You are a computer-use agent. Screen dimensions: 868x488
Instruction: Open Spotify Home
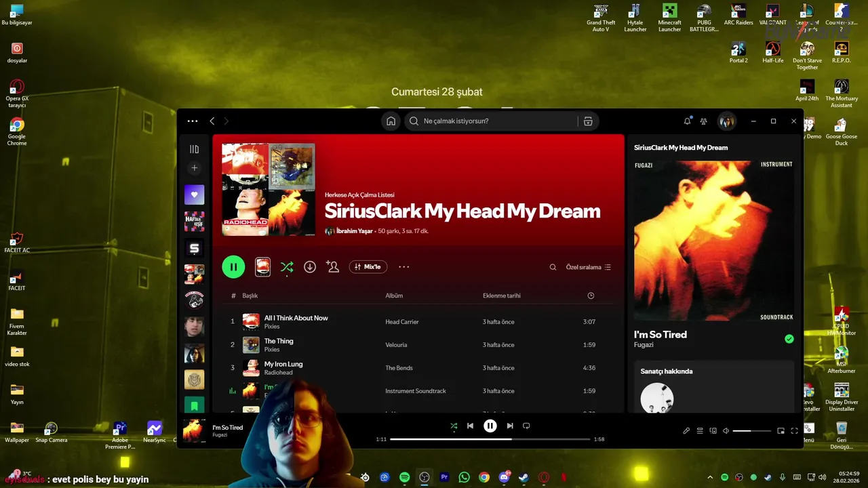coord(391,121)
